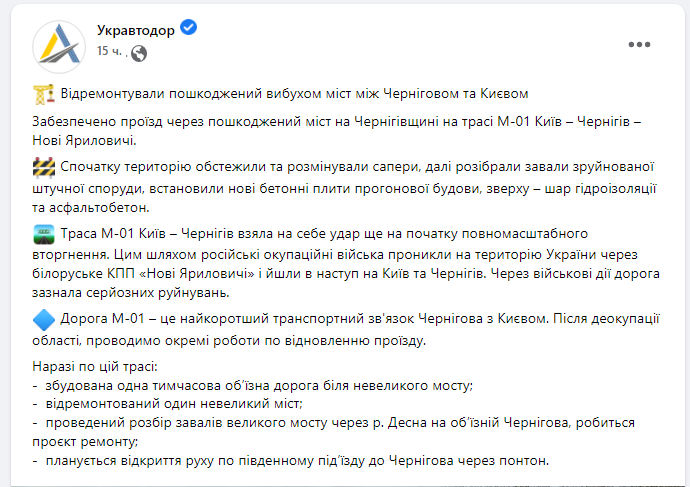This screenshot has height=487, width=690.
Task: Open the Укравтодор profile picture
Action: point(59,47)
